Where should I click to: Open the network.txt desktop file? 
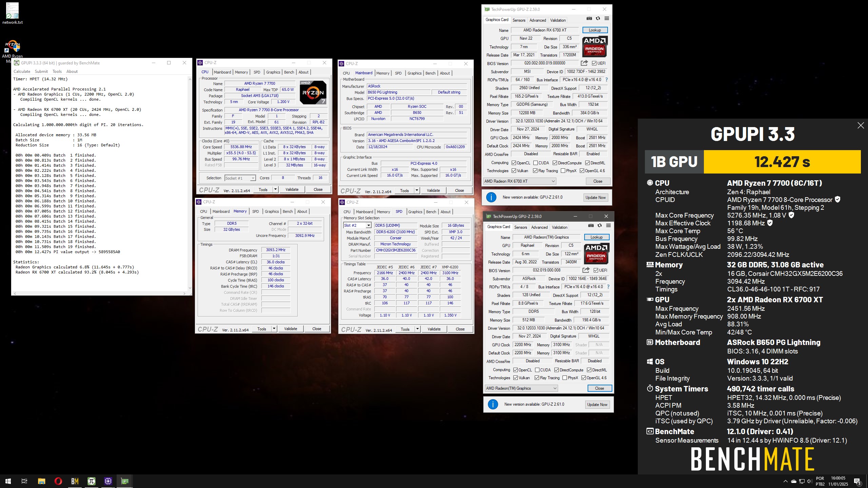[x=13, y=14]
